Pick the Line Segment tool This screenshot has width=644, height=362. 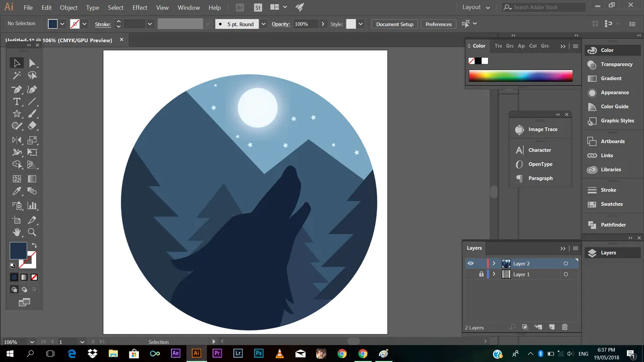(x=32, y=102)
